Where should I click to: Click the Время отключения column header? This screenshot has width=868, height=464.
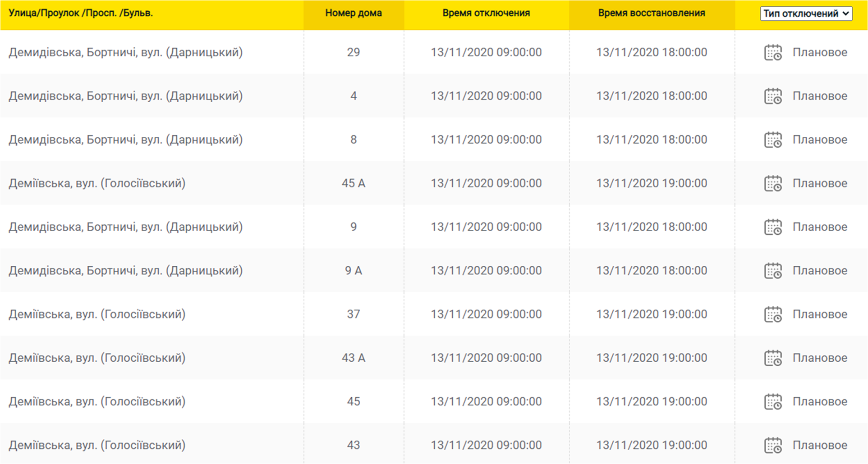point(486,14)
